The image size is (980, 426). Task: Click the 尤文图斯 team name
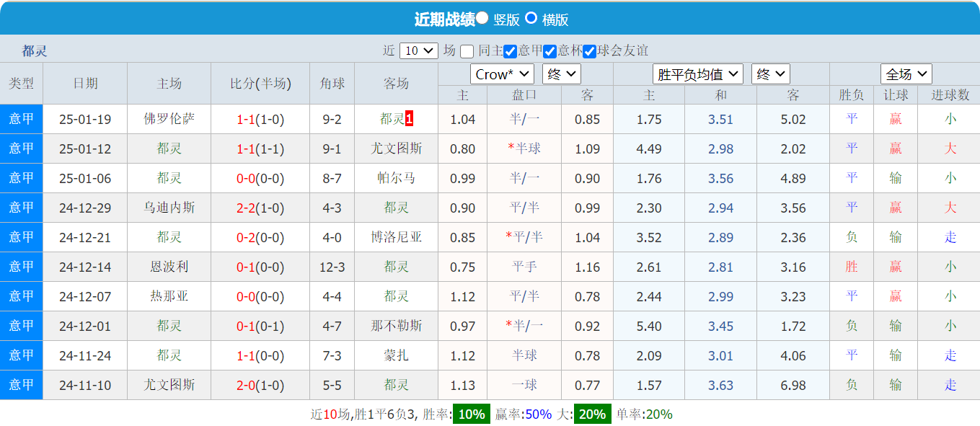(x=397, y=148)
